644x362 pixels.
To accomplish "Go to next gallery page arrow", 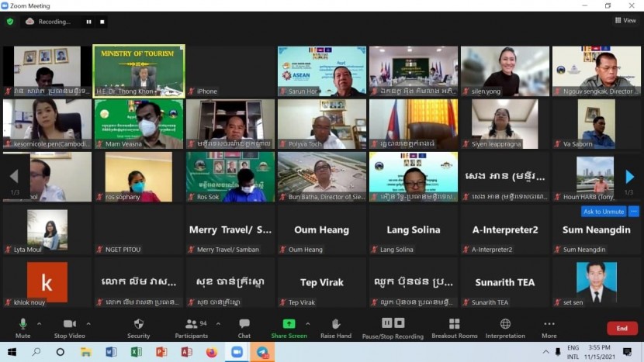I will pyautogui.click(x=629, y=178).
